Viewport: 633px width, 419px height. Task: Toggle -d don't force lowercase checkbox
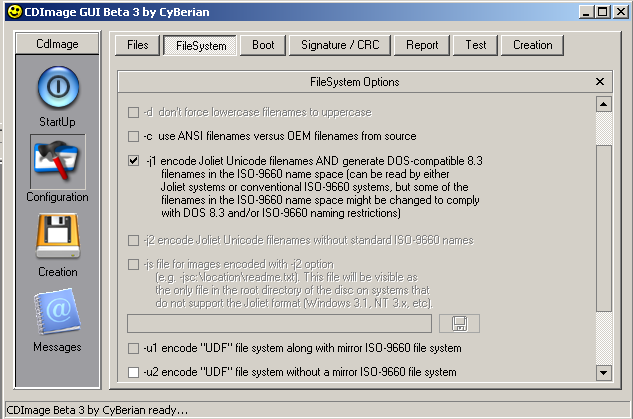pos(133,112)
